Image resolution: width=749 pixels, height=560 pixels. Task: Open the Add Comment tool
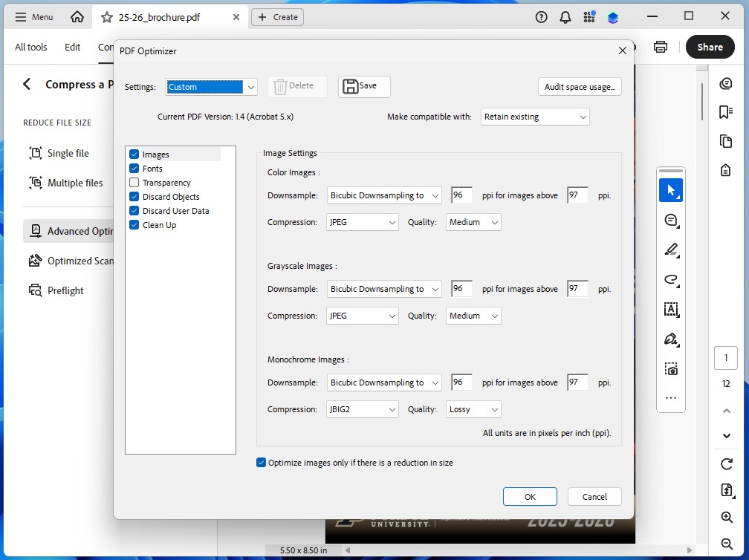pos(671,220)
